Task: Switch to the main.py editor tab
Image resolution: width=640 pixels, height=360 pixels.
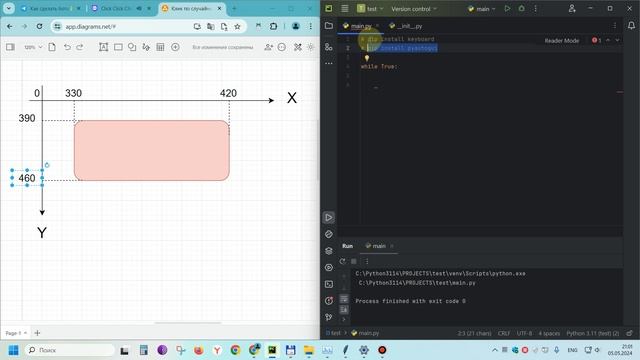Action: tap(361, 26)
